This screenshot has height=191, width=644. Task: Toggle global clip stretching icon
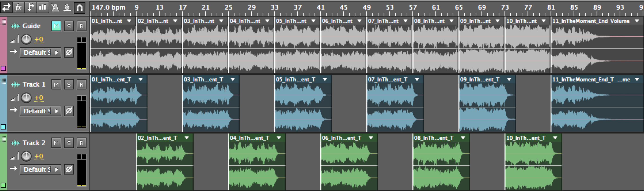tap(67, 8)
